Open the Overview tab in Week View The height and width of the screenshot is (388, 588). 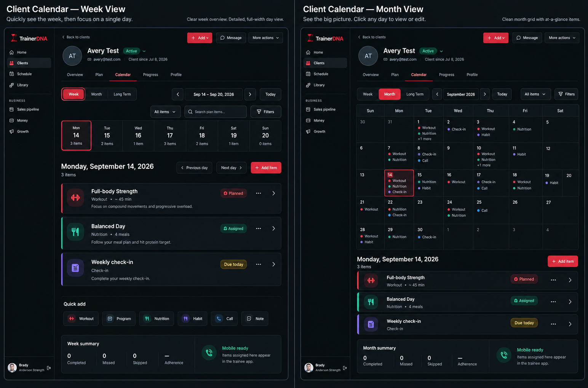click(x=75, y=75)
